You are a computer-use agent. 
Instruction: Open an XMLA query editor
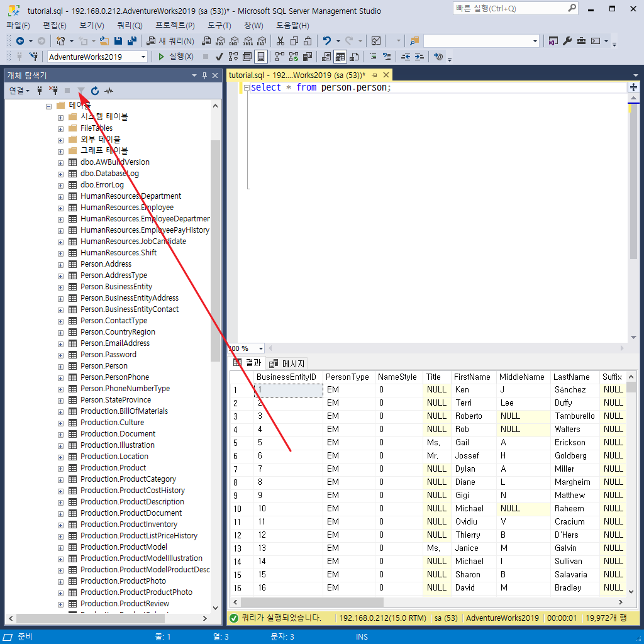[248, 41]
